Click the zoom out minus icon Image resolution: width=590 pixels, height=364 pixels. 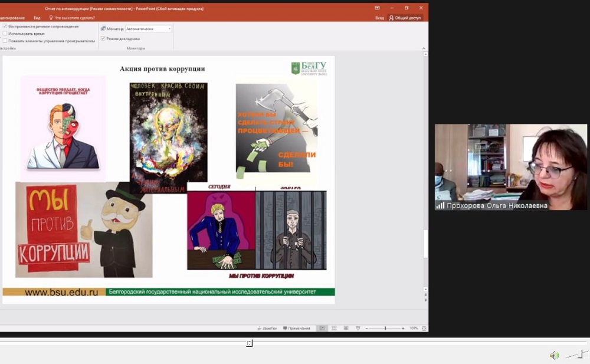(x=367, y=328)
